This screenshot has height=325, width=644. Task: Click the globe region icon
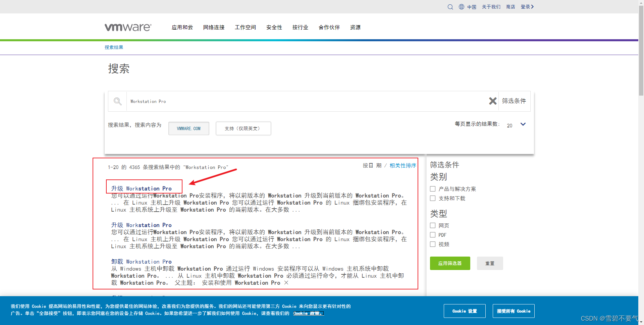(x=462, y=7)
